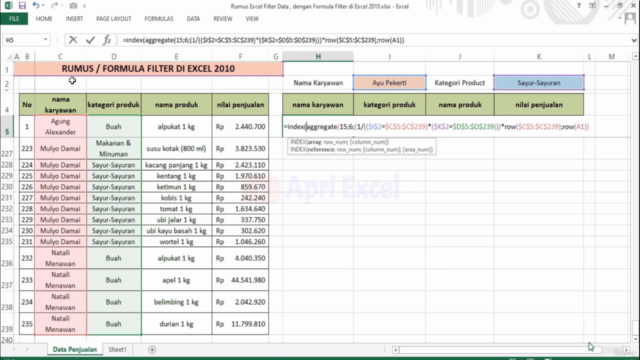Click the durian 1 kg cell
This screenshot has width=640, height=360.
tap(176, 324)
